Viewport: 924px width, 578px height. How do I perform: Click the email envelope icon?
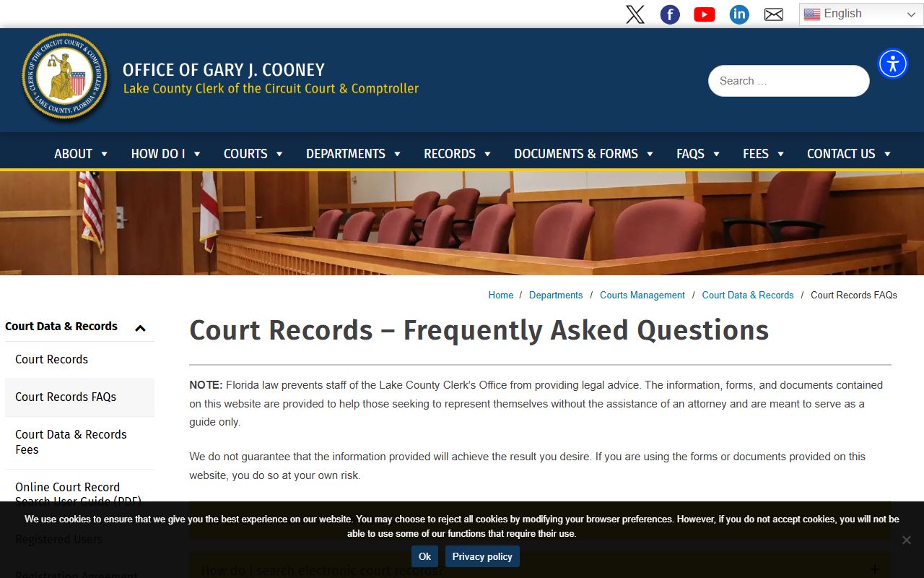tap(774, 14)
